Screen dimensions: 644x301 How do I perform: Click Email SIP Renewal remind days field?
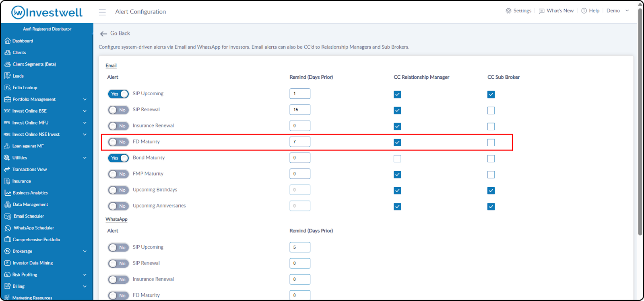[300, 110]
